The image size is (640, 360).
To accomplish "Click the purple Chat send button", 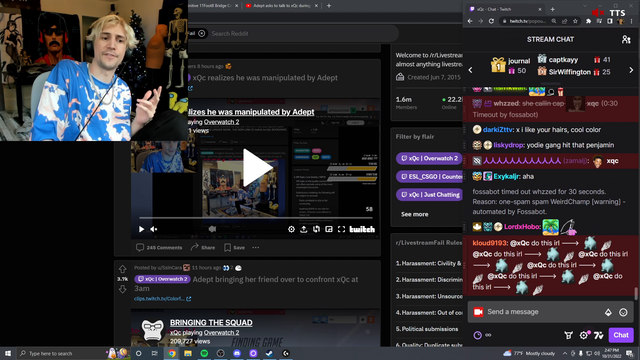I will pos(621,335).
